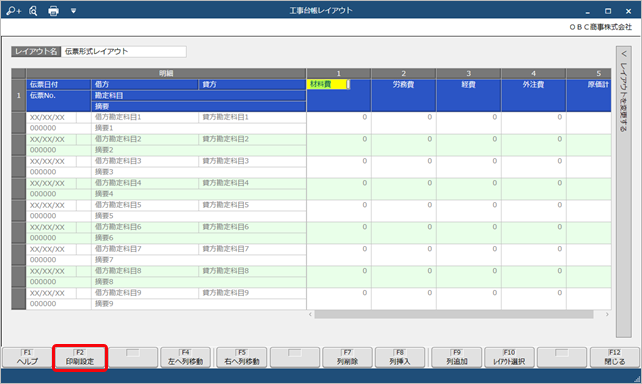Click column number 1 header
Image resolution: width=642 pixels, height=384 pixels.
pos(339,74)
